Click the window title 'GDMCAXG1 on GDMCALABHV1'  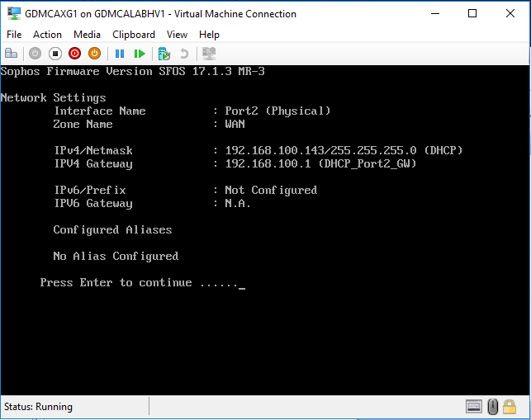pyautogui.click(x=95, y=14)
